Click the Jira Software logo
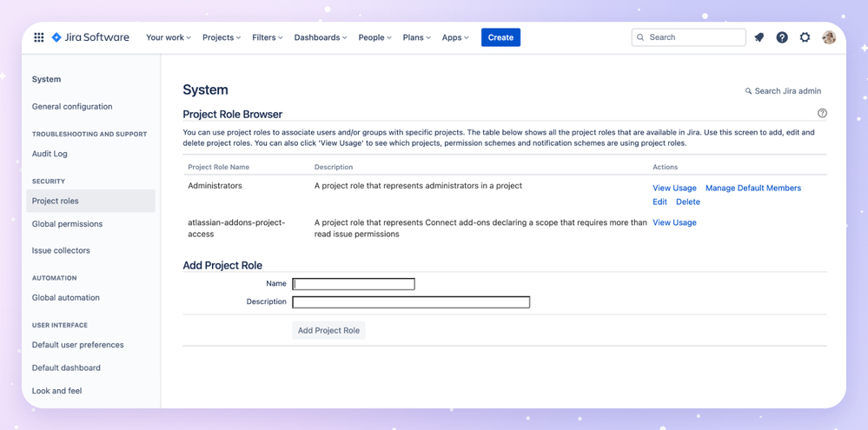 pyautogui.click(x=90, y=37)
